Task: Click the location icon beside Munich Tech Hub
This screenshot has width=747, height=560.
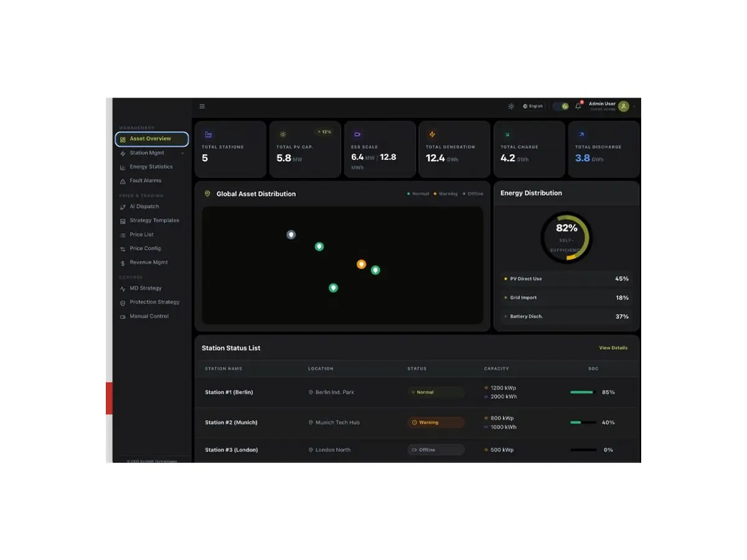Action: (x=311, y=422)
